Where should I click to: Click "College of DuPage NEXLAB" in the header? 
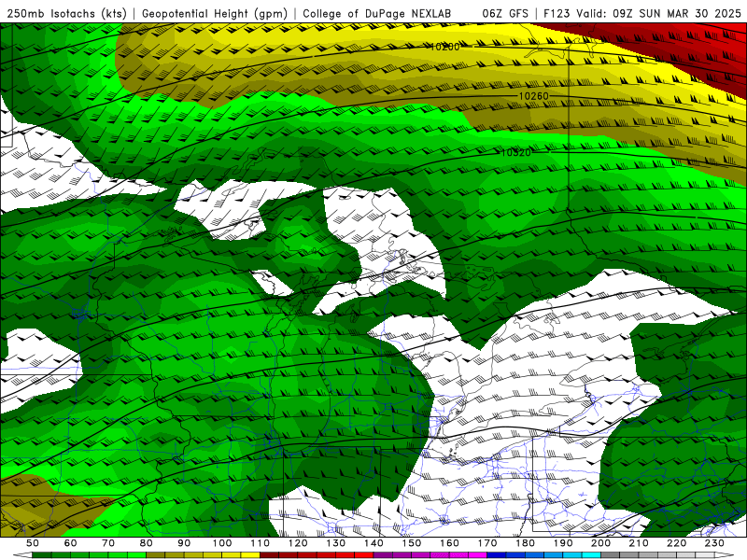(x=376, y=14)
